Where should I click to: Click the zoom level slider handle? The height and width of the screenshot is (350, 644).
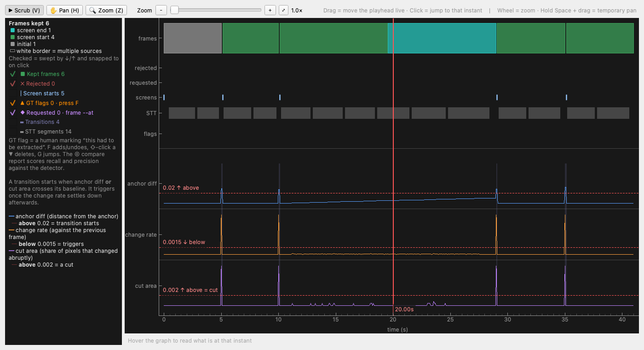(174, 10)
